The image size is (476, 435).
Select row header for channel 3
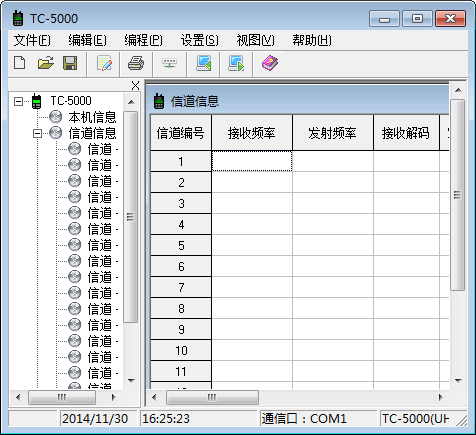click(x=181, y=203)
